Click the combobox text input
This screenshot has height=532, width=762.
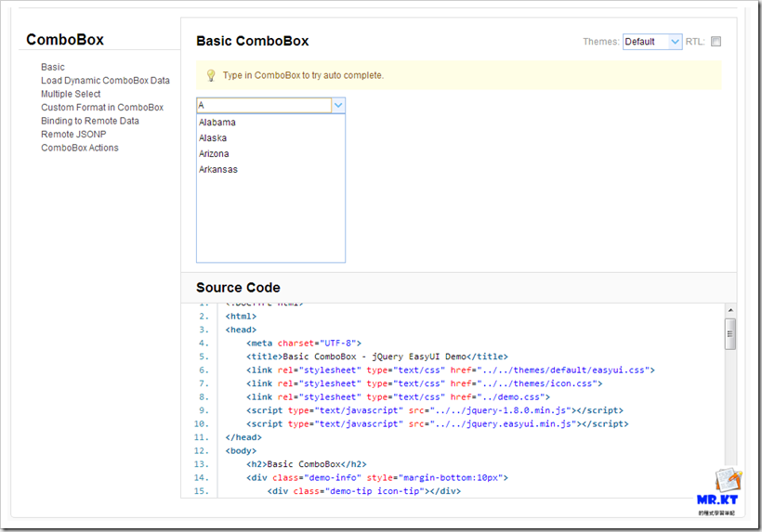tap(264, 105)
